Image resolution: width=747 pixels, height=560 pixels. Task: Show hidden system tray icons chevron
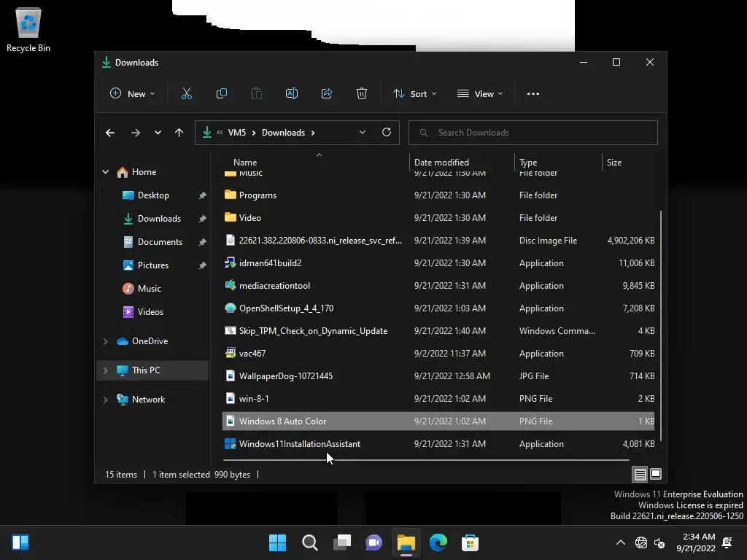coord(621,542)
